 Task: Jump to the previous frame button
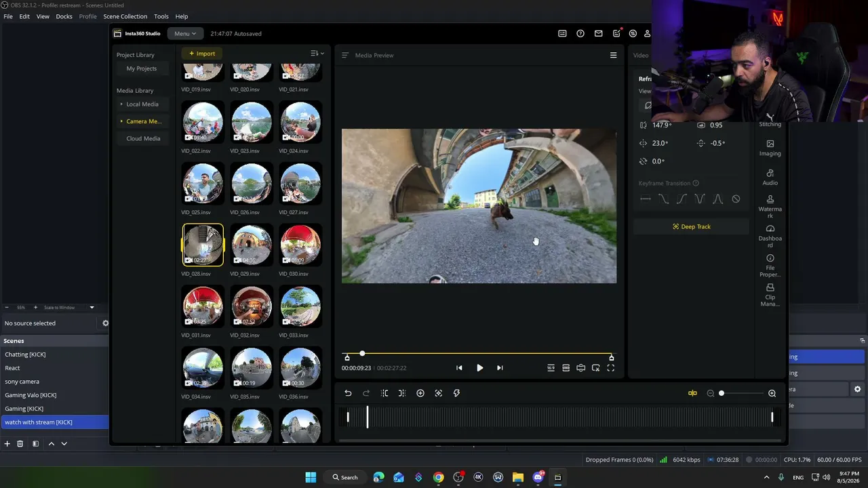point(459,368)
